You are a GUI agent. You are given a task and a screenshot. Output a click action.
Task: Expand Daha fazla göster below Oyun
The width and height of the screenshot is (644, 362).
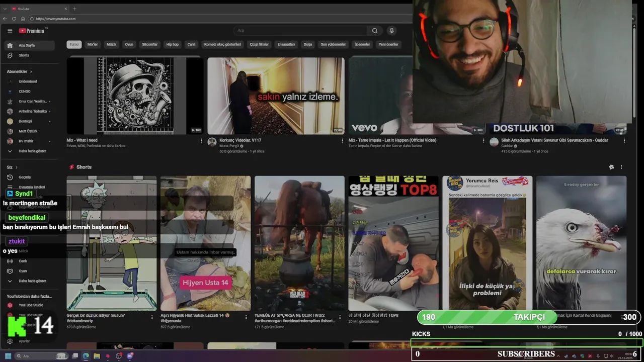coord(30,281)
